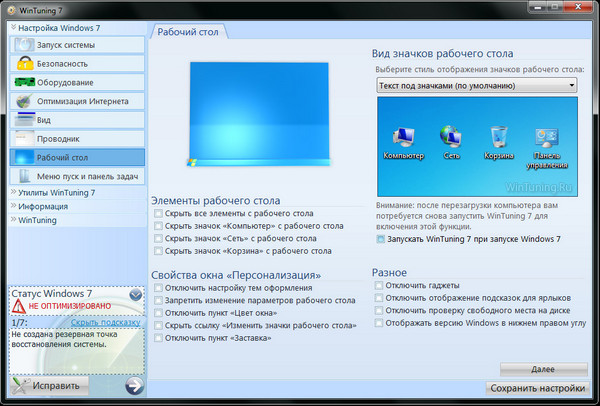This screenshot has width=600, height=406.
Task: Click the Рабочий стол sidebar icon
Action: tap(24, 157)
